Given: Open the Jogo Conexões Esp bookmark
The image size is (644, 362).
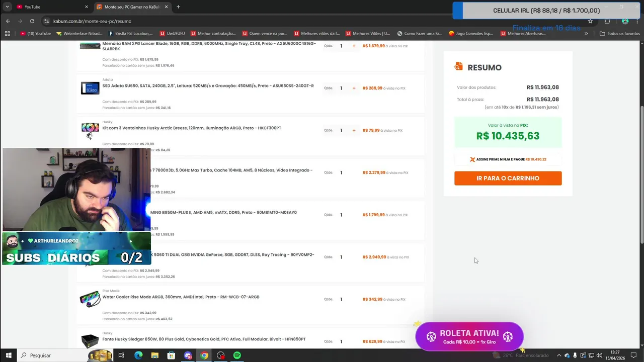Looking at the screenshot, I should (x=471, y=34).
